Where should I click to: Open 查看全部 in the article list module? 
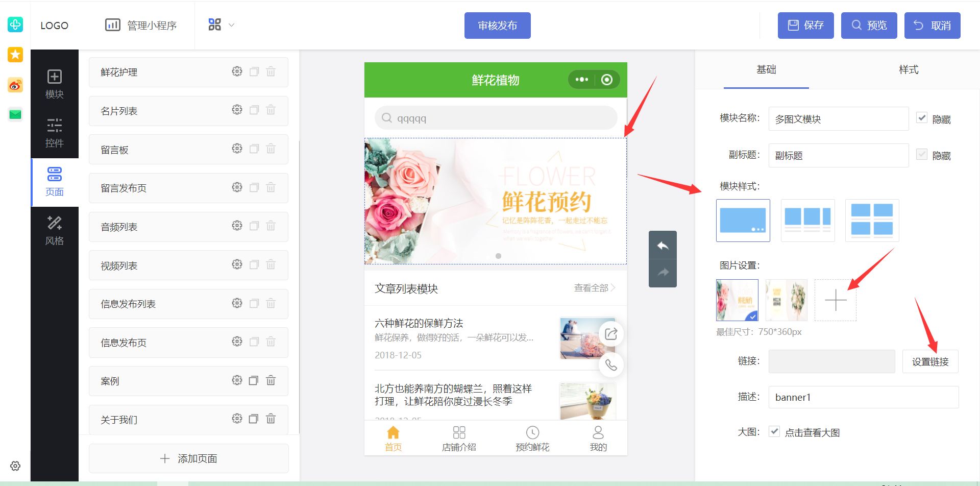point(591,288)
